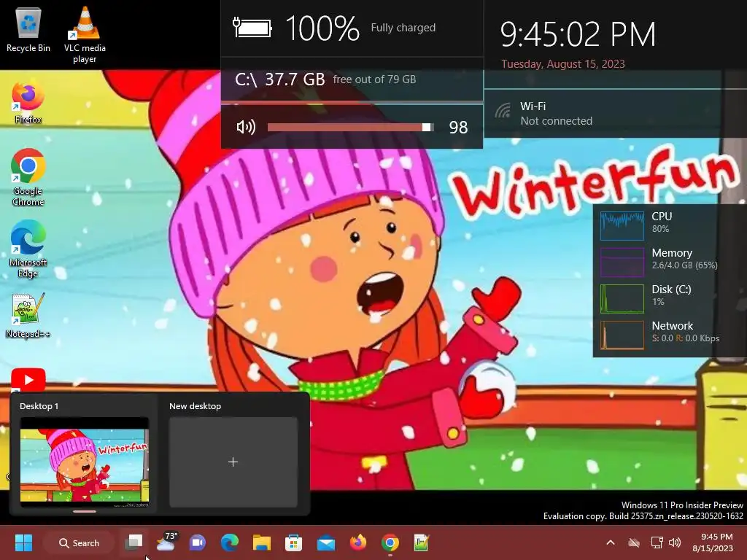Click the Disk (C:) 1% label
The image size is (747, 560).
pos(671,295)
